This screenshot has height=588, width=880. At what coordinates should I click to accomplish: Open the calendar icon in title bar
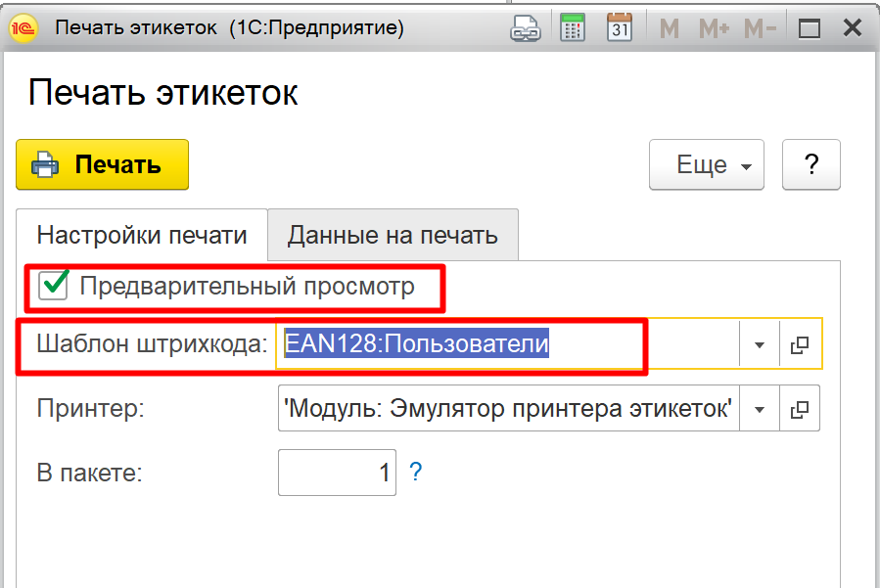[x=620, y=27]
